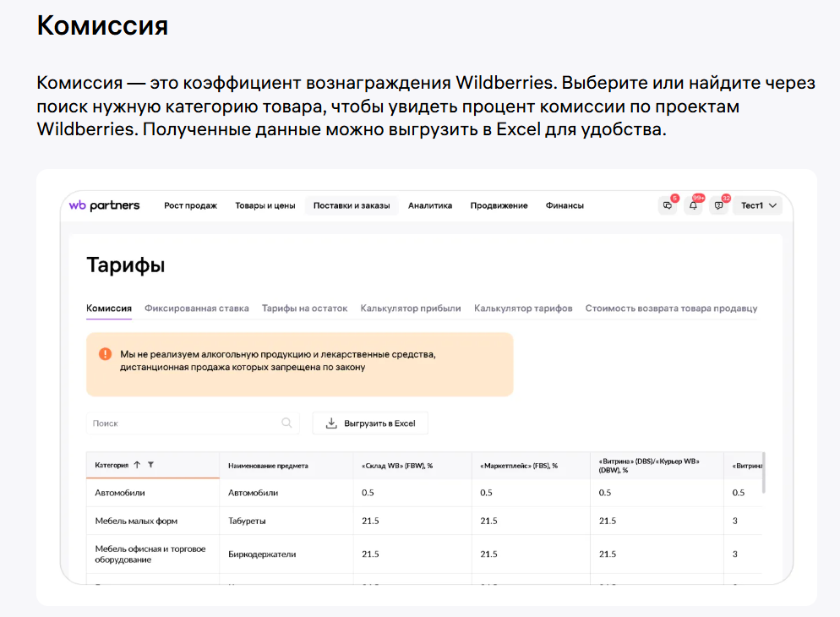Switch to the Фиксированная ставка tab

tap(196, 308)
